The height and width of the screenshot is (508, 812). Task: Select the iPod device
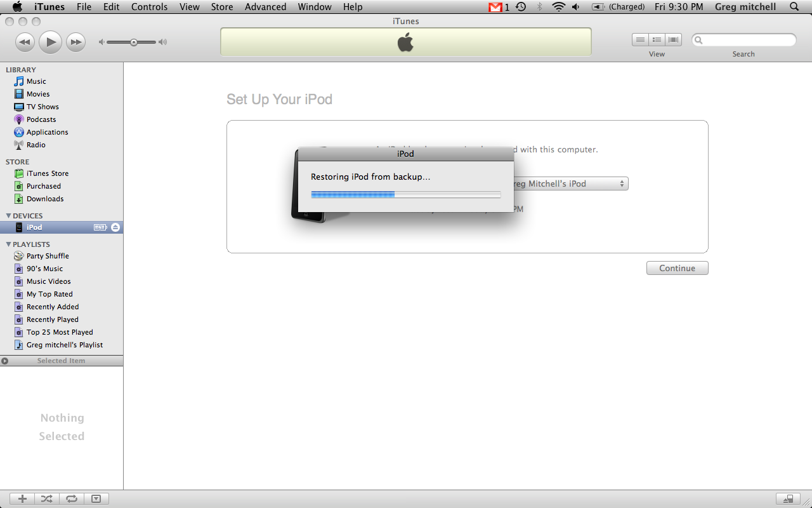(x=62, y=227)
